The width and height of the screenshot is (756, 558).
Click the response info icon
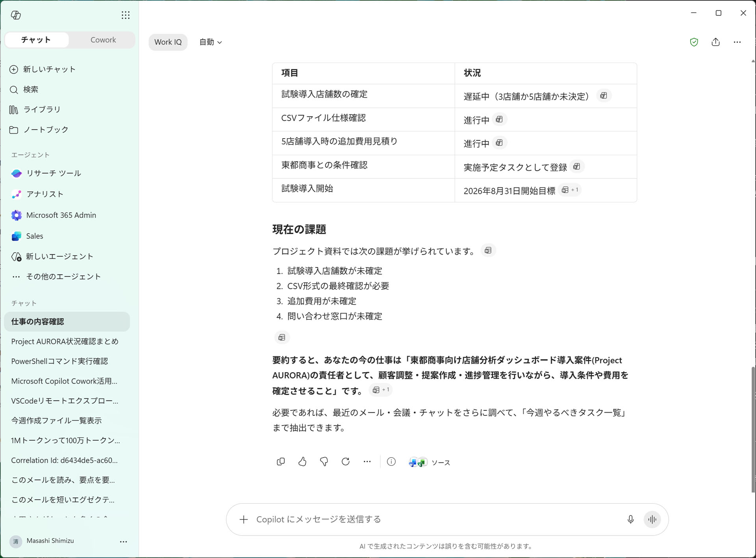pyautogui.click(x=391, y=462)
